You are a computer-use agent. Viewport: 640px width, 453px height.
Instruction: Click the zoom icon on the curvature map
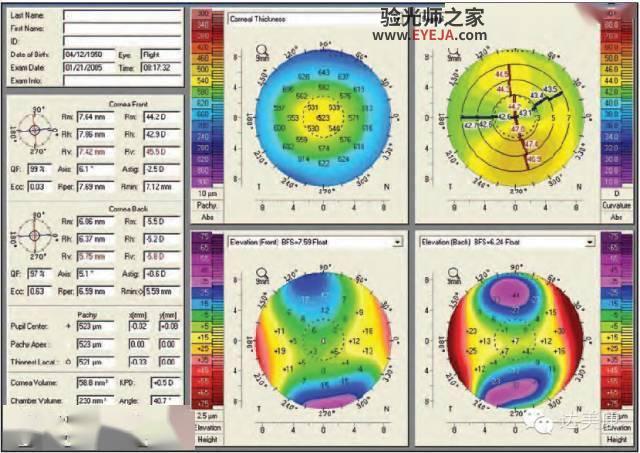[x=453, y=51]
